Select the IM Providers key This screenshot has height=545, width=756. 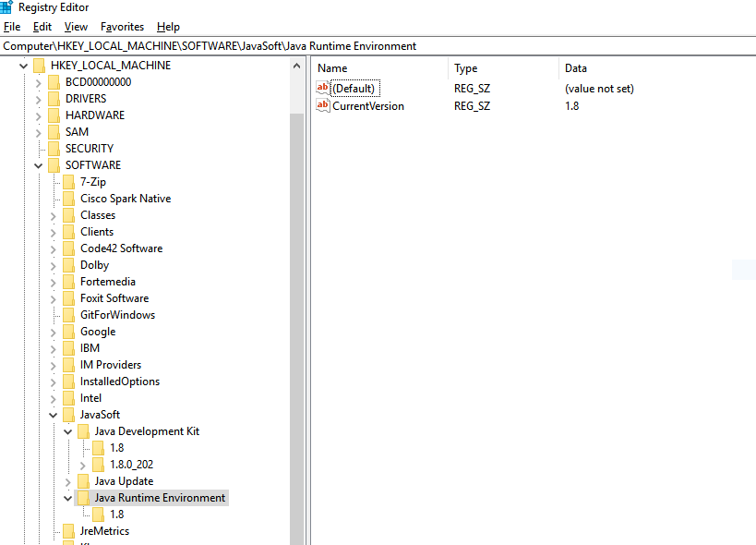pyautogui.click(x=111, y=365)
